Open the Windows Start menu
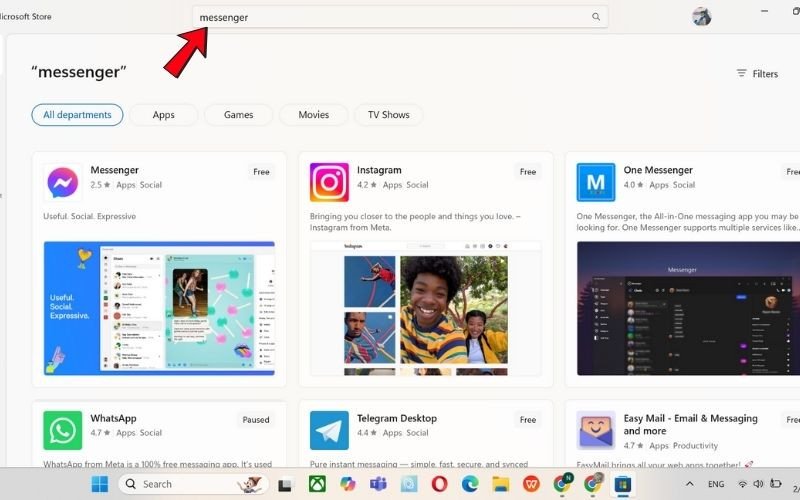This screenshot has height=500, width=800. [x=99, y=484]
